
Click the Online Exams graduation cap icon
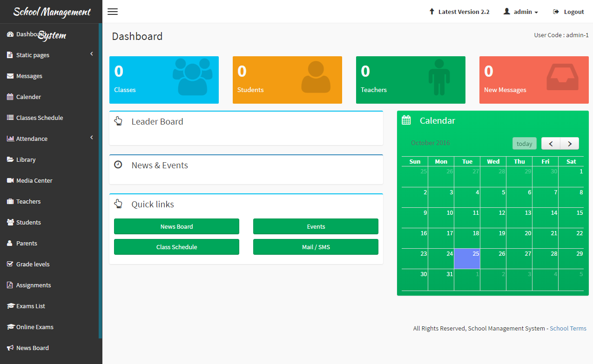tap(11, 327)
